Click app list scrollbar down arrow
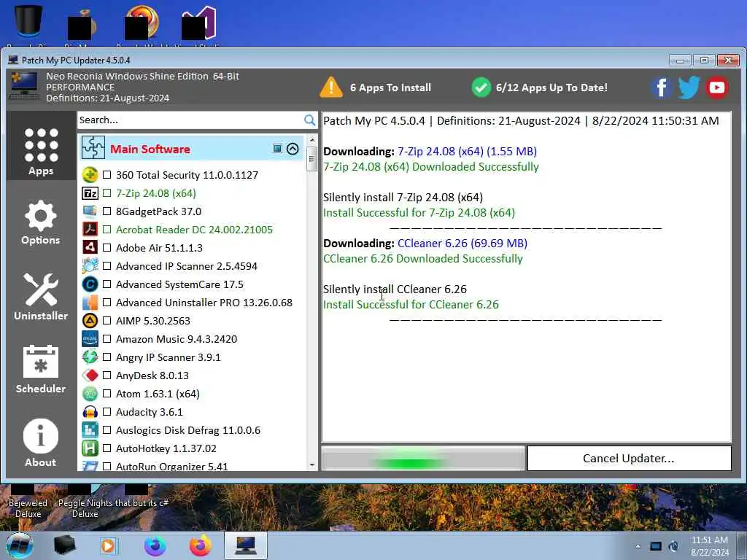Screen dimensions: 747x560 tap(312, 464)
